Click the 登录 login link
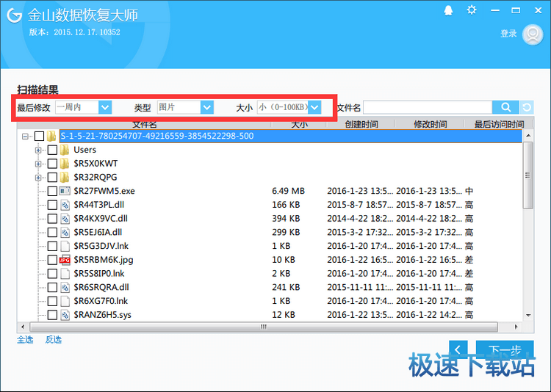Image resolution: width=551 pixels, height=392 pixels. click(508, 34)
